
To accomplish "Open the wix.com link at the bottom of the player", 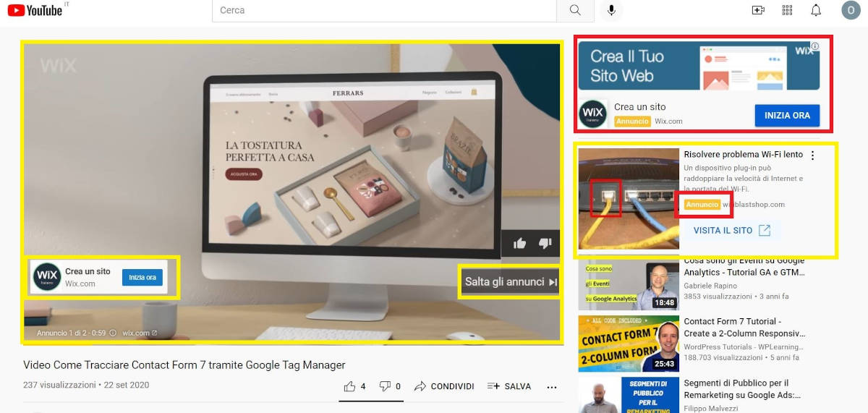I will 139,333.
